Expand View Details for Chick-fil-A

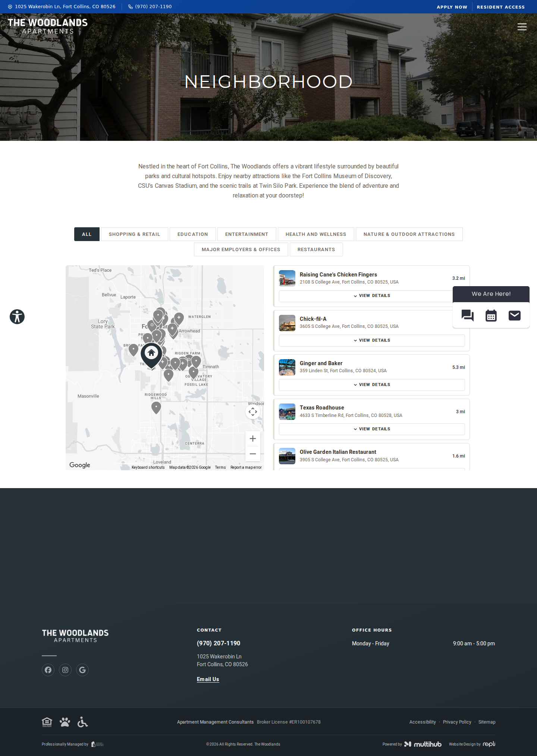[x=372, y=341]
